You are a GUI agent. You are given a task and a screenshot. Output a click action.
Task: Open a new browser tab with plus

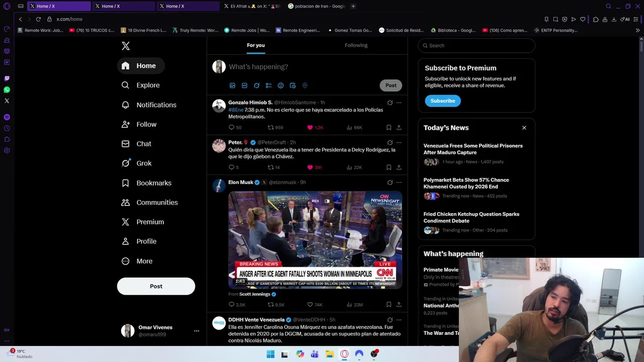click(x=353, y=6)
